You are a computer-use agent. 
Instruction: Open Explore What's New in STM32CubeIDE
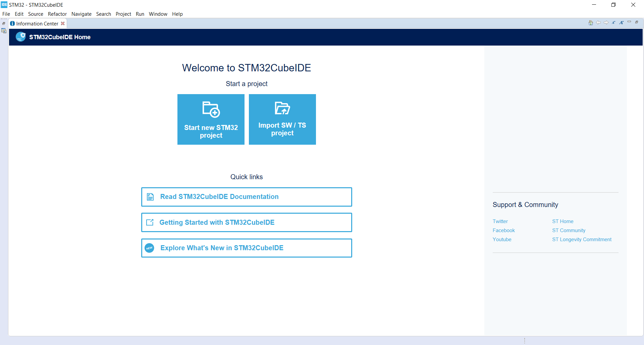coord(247,248)
